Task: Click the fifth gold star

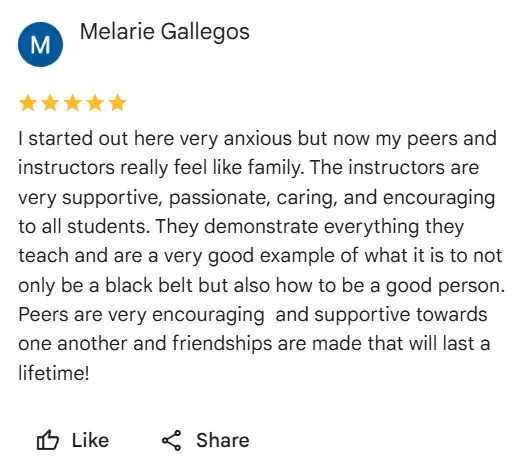Action: [118, 103]
